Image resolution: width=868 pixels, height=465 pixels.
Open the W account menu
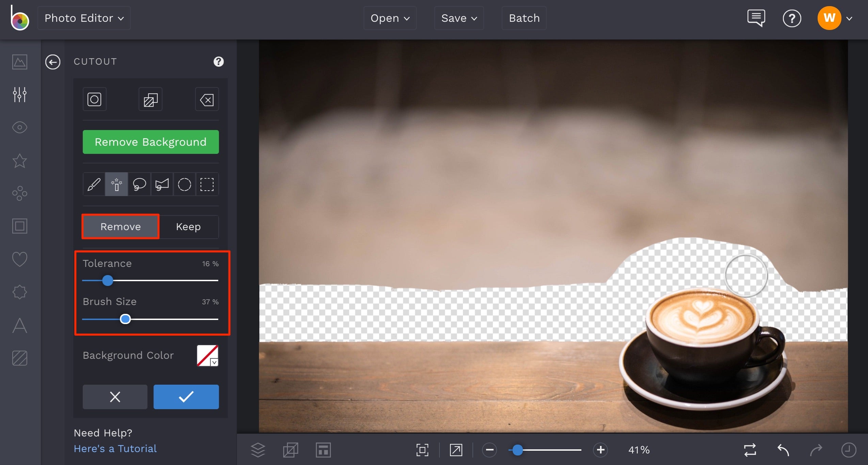coord(830,18)
